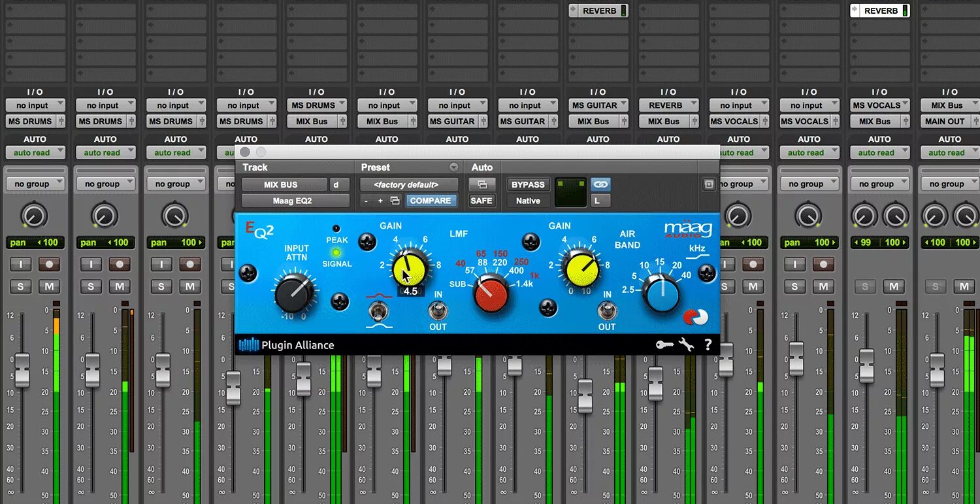Click settings select icon beside the plus button
The height and width of the screenshot is (504, 980).
coord(395,201)
